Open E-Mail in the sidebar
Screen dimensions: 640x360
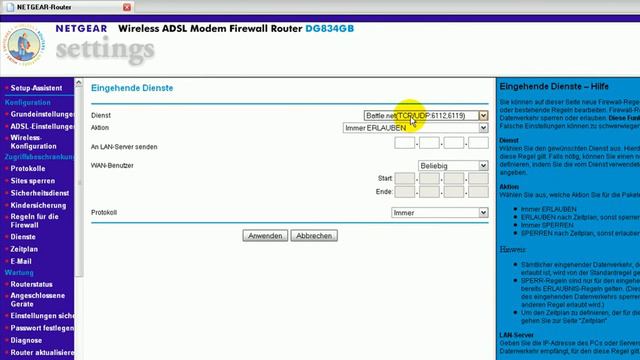(x=21, y=261)
